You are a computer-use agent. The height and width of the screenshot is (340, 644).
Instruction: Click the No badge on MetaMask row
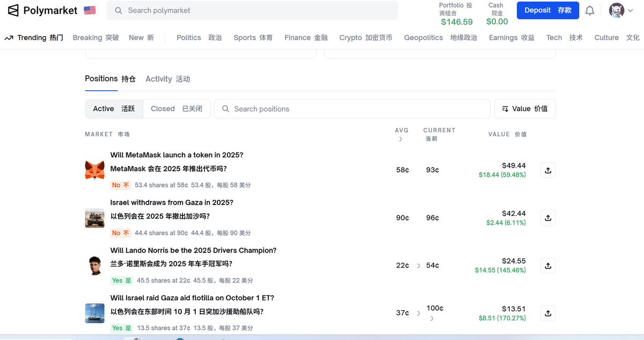pos(121,185)
